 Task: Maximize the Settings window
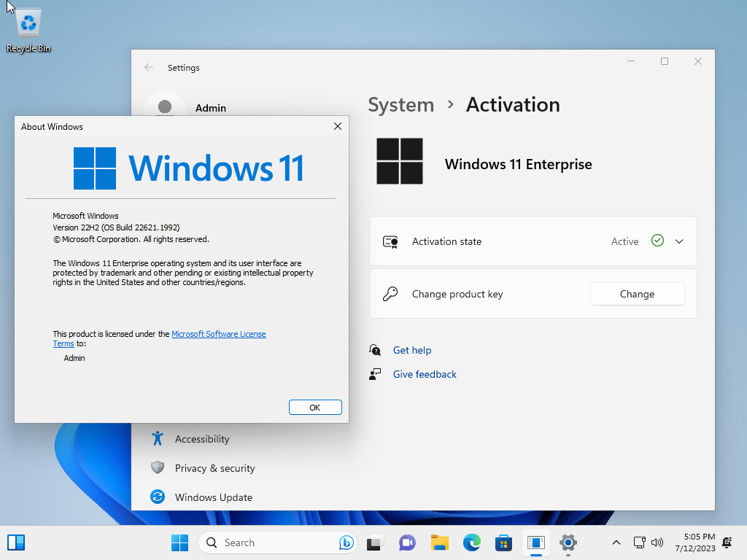[665, 61]
